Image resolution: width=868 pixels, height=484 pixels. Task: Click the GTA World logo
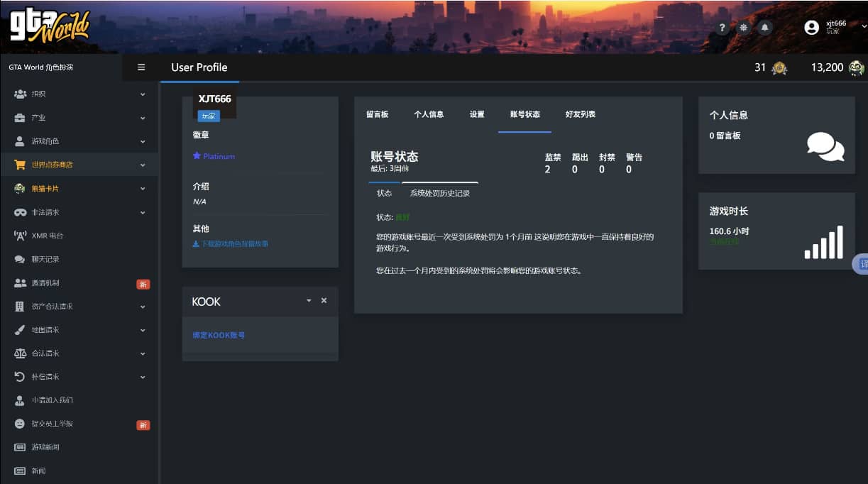(49, 27)
